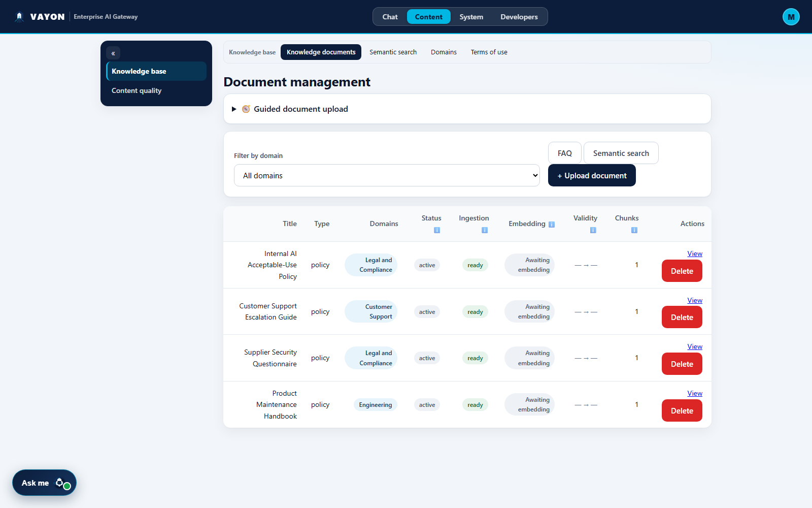
Task: Click the Status column info icon
Action: tap(437, 230)
